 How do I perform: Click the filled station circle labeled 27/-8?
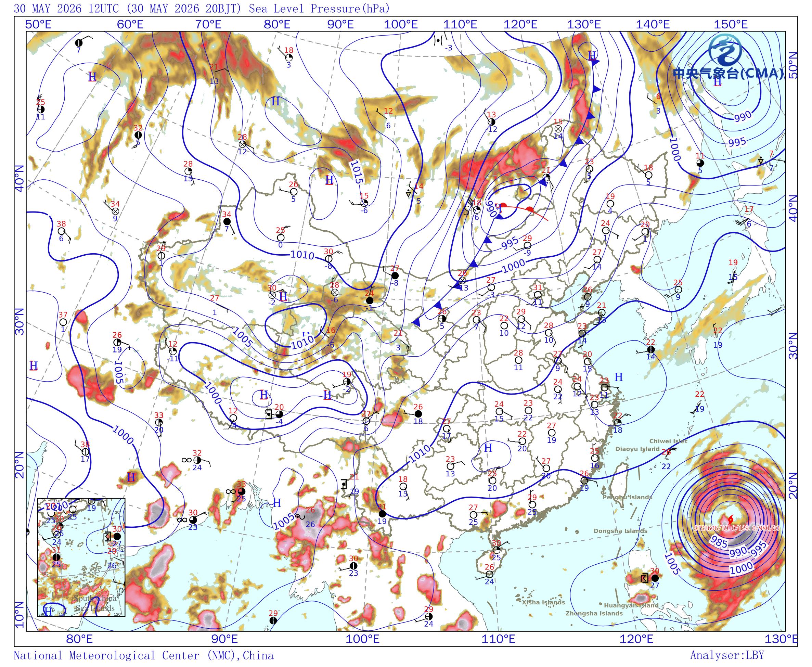[x=395, y=275]
